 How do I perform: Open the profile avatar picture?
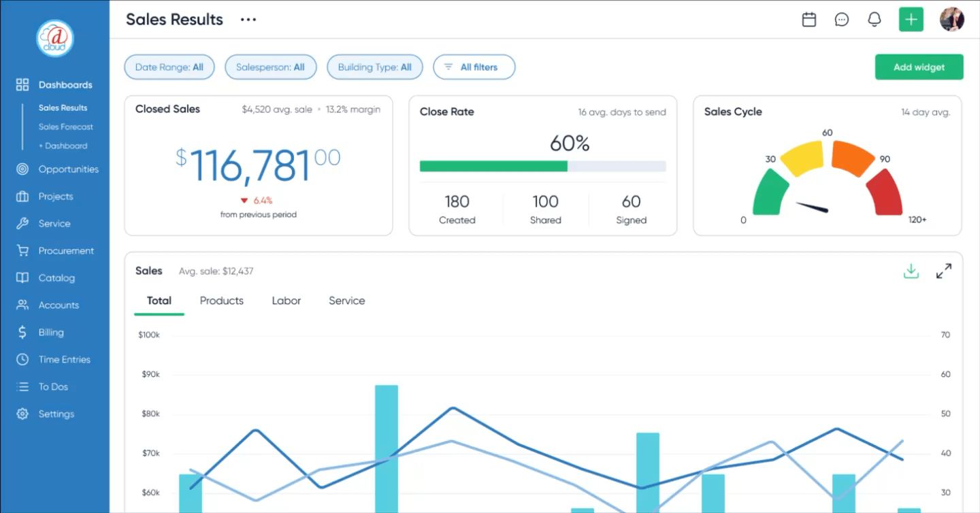952,19
